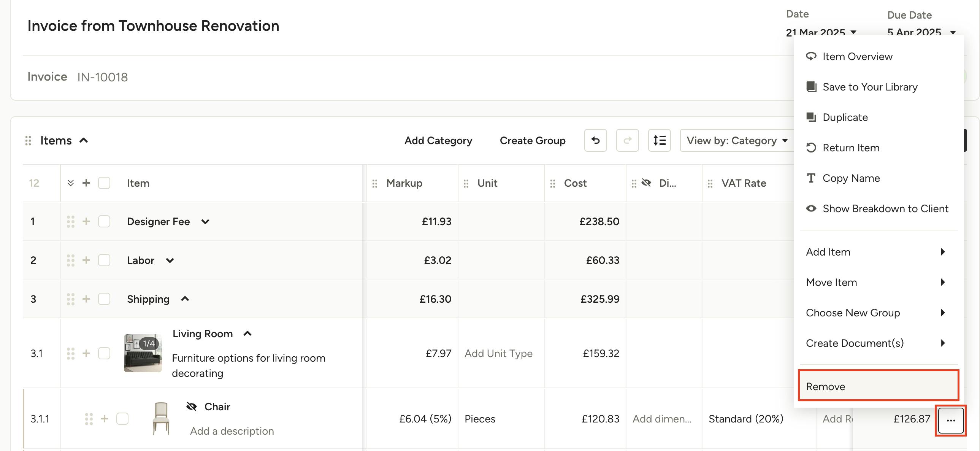Click the Create Group button
The height and width of the screenshot is (451, 980).
pos(532,140)
